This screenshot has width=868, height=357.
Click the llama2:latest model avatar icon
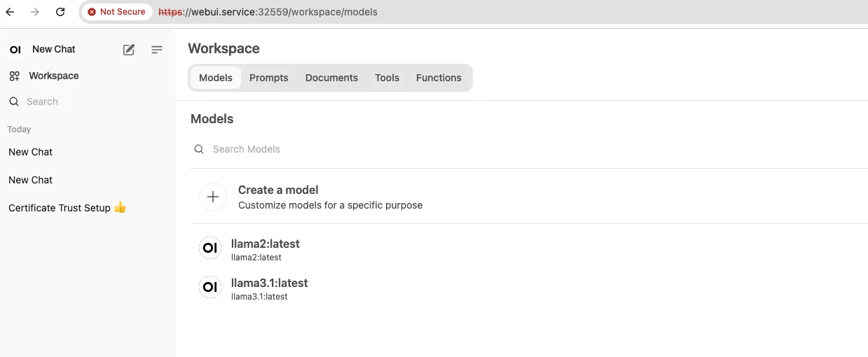[x=209, y=248]
